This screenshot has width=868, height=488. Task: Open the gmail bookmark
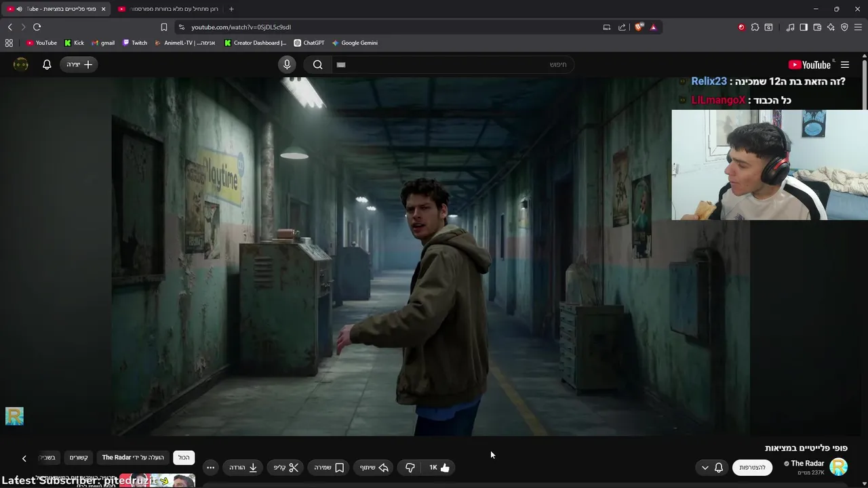[103, 43]
